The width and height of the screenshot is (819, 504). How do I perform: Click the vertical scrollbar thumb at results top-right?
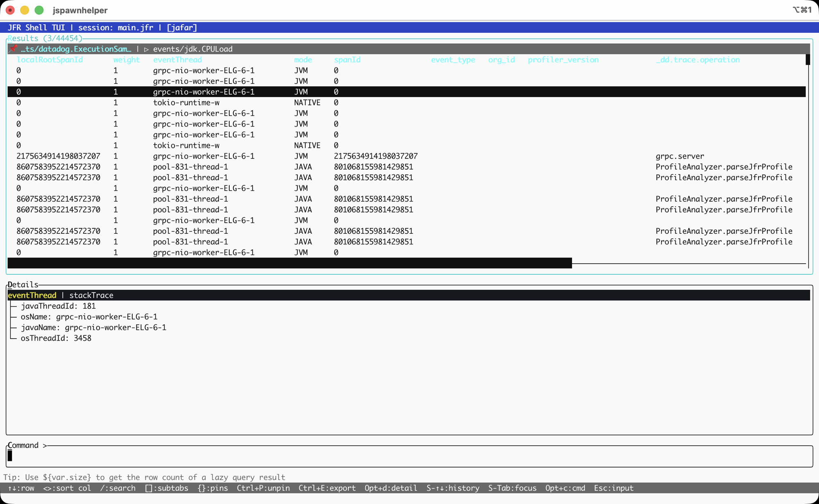pos(808,60)
